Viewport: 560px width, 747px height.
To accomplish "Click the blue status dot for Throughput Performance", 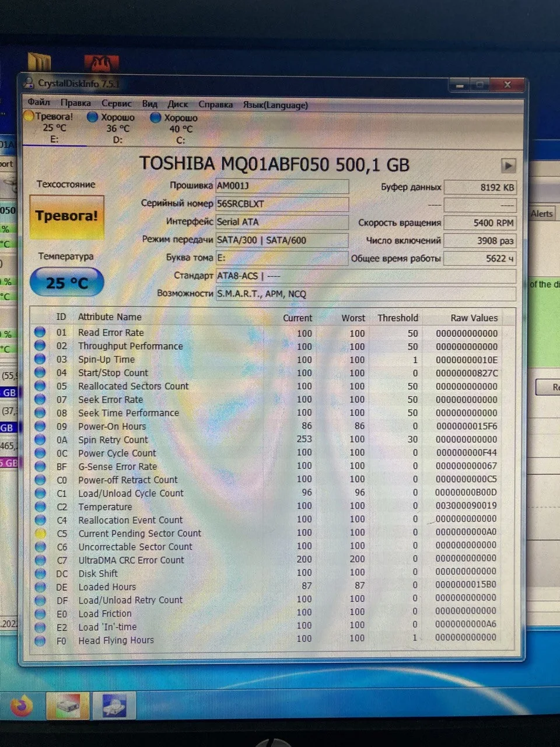I will point(40,345).
